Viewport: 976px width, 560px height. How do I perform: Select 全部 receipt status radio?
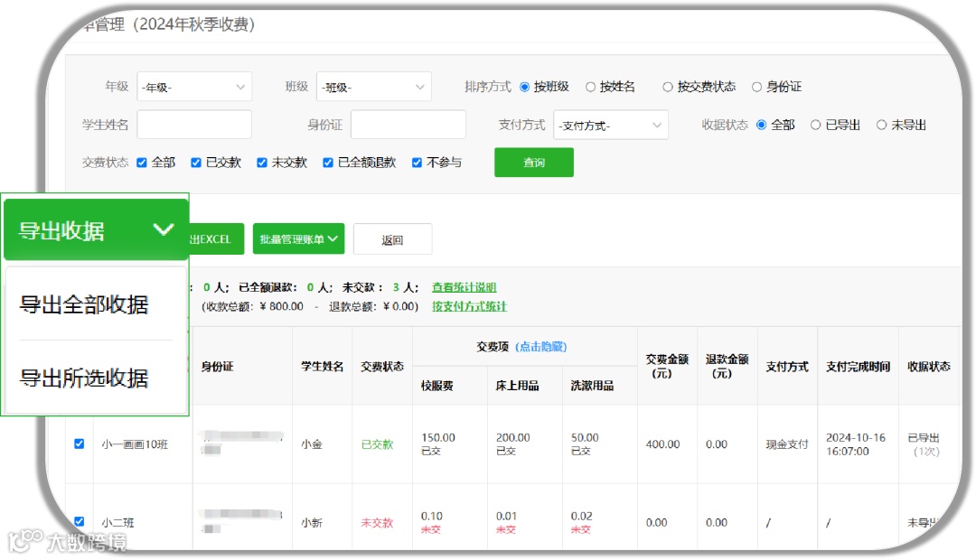pos(761,125)
